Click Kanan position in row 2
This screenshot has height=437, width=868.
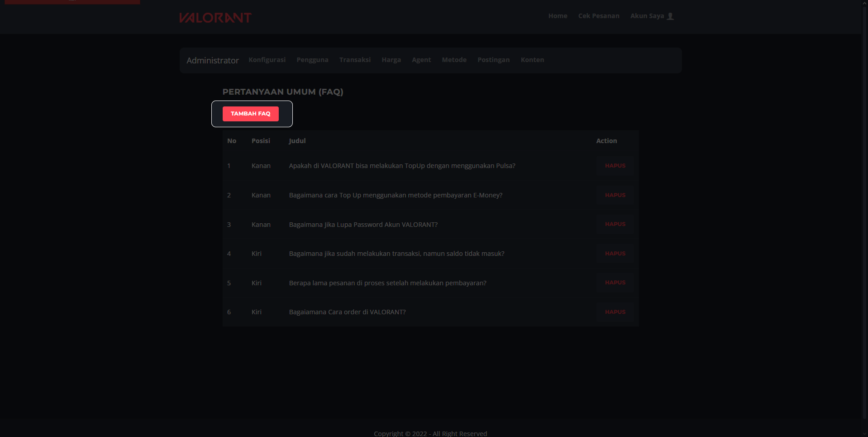tap(261, 195)
